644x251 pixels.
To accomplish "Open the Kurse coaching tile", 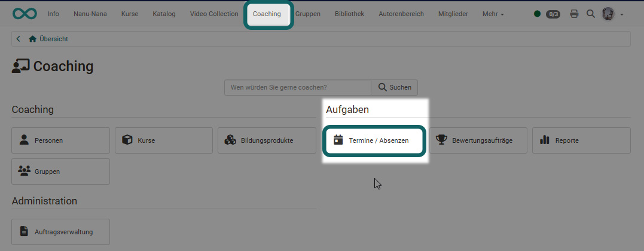I will pos(164,140).
